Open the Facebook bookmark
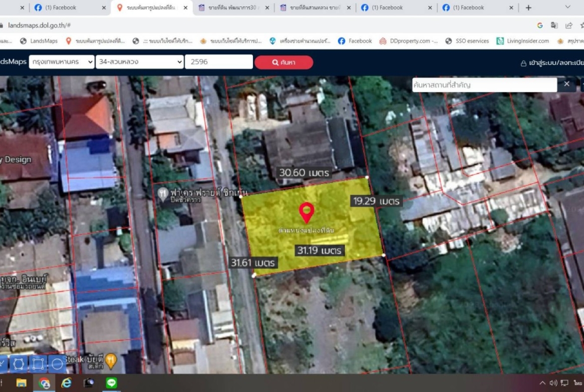The height and width of the screenshot is (392, 584). click(x=354, y=41)
